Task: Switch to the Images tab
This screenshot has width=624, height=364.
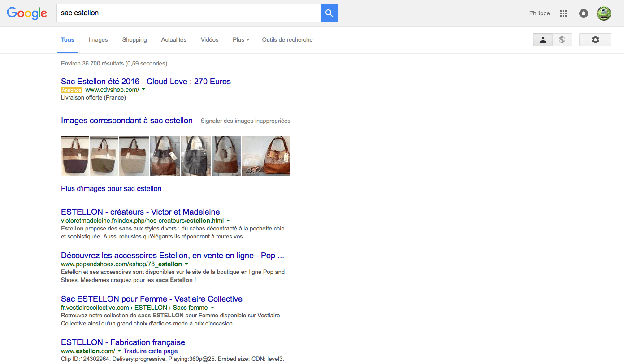Action: pos(98,40)
